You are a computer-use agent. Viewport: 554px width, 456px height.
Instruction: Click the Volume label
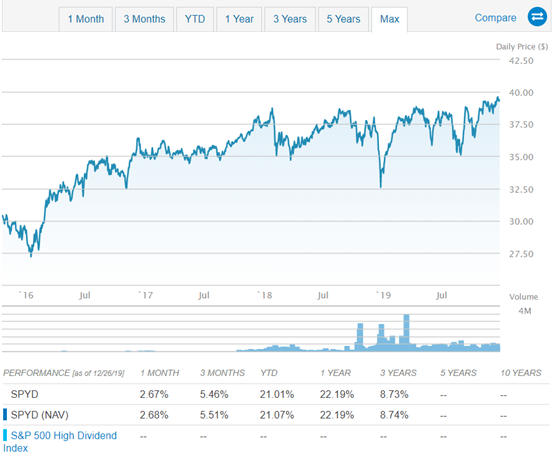[x=523, y=297]
